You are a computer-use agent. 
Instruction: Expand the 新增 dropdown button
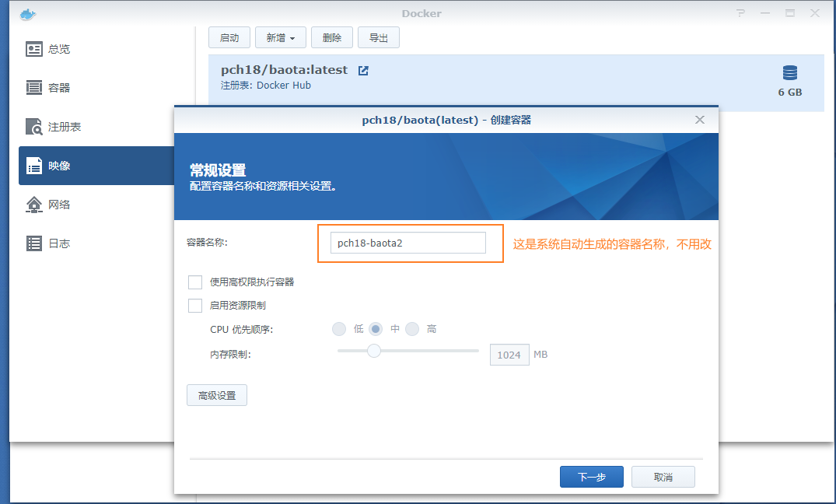[x=280, y=37]
